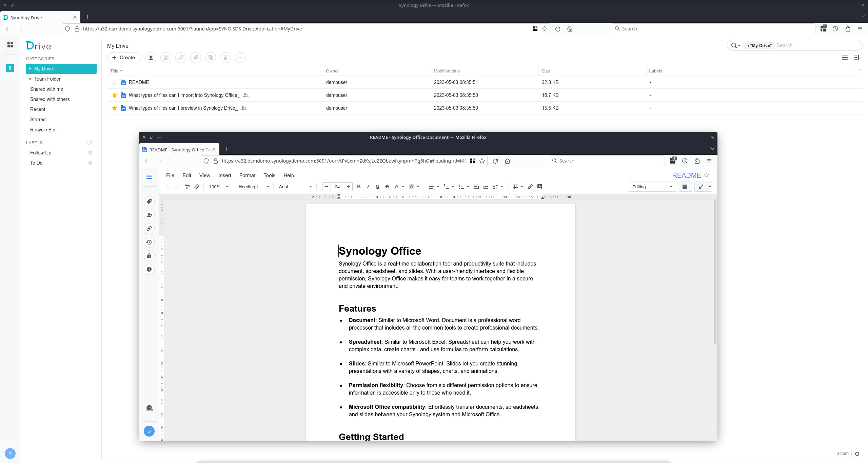Image resolution: width=868 pixels, height=463 pixels.
Task: Click the link icon in document sidebar
Action: pos(149,229)
